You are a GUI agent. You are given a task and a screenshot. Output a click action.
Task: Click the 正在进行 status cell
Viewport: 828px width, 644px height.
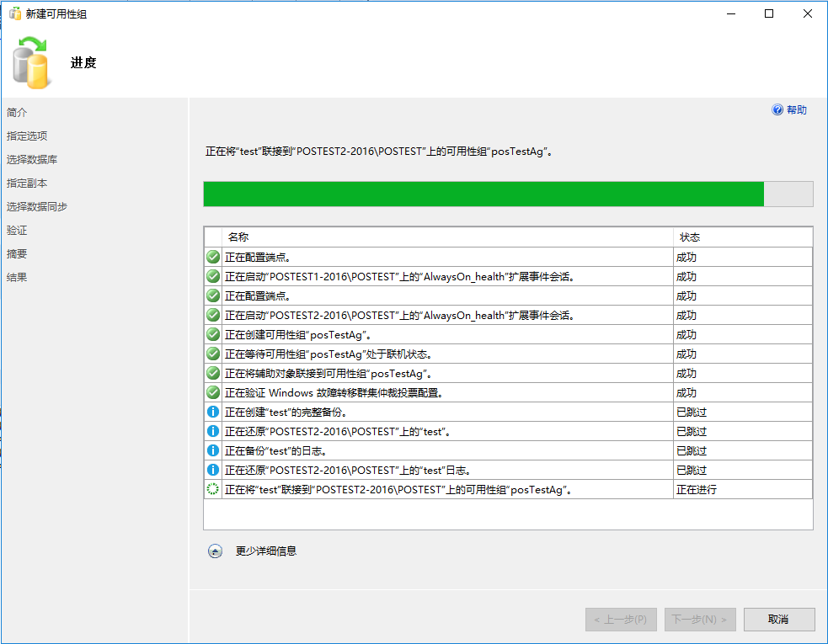pos(743,489)
